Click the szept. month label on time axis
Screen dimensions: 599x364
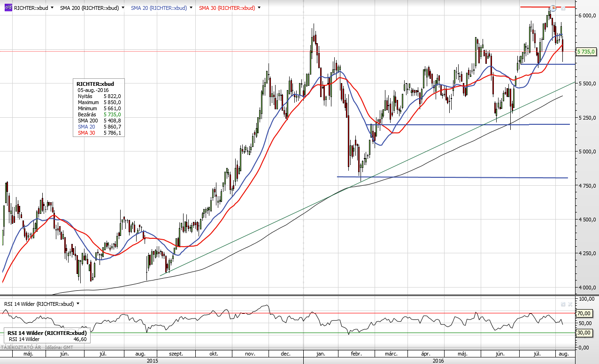[176, 354]
